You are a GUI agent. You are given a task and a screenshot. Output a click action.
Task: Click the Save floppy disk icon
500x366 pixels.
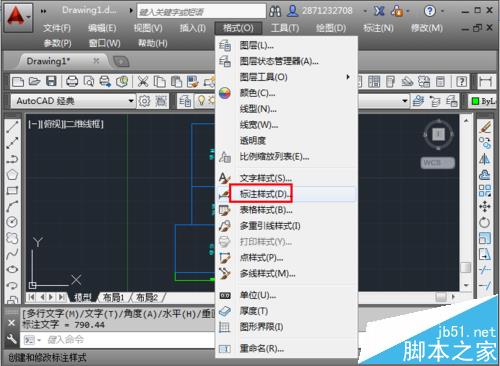pyautogui.click(x=51, y=81)
